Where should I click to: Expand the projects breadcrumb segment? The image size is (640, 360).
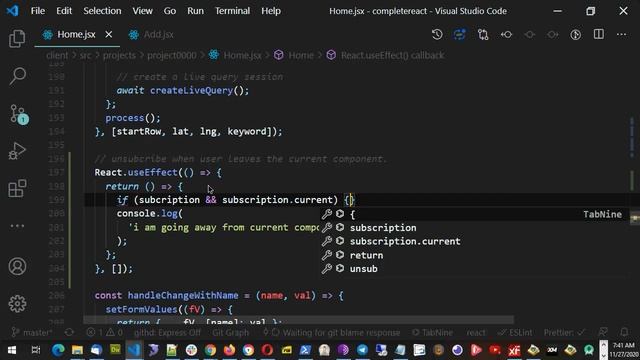pyautogui.click(x=119, y=55)
